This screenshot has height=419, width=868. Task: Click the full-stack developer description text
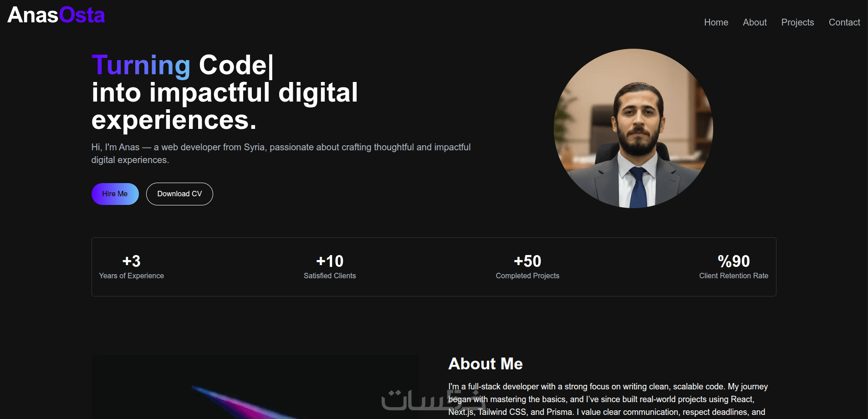(x=608, y=399)
